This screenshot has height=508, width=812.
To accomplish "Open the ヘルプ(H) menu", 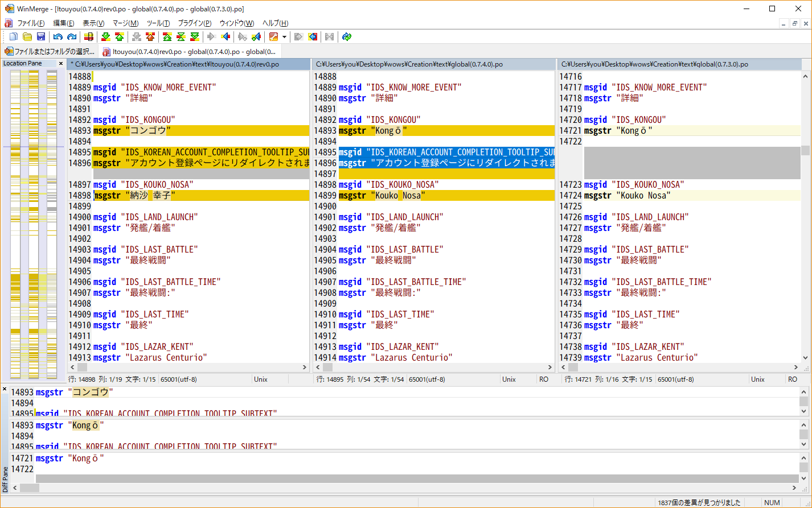I will click(x=275, y=23).
